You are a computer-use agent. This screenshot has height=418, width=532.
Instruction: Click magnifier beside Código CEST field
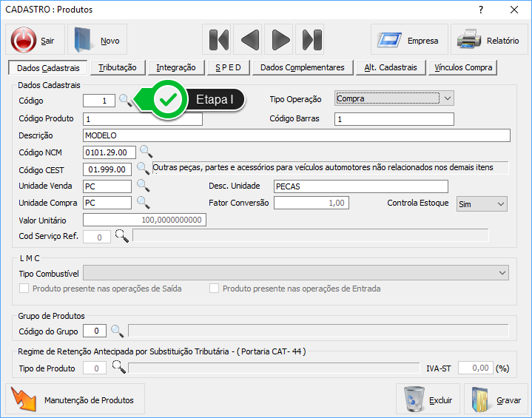143,169
